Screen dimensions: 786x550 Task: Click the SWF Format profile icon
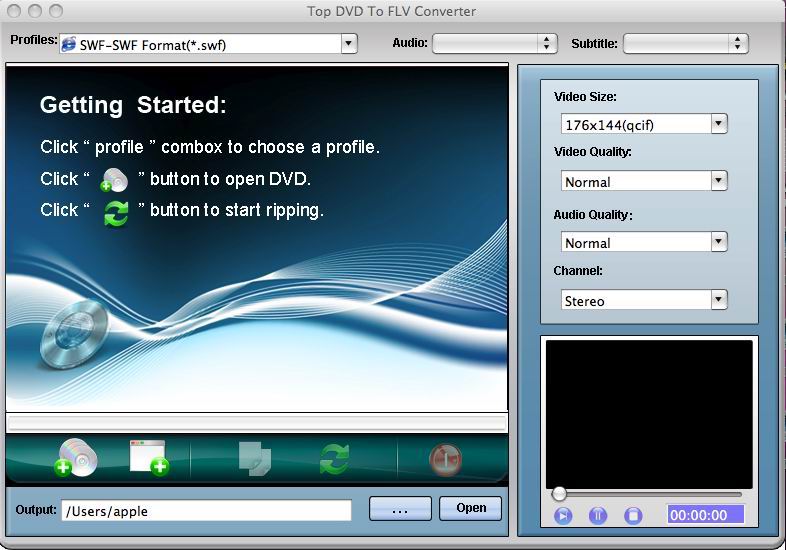(x=69, y=45)
